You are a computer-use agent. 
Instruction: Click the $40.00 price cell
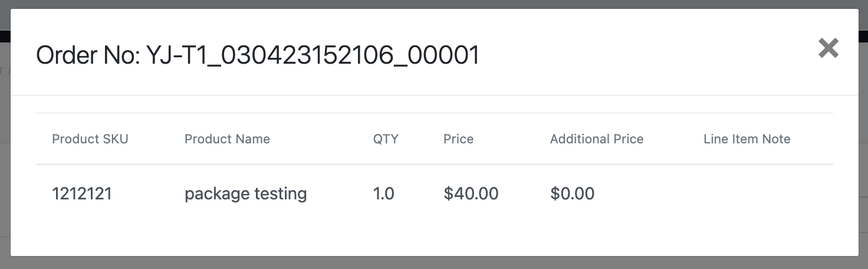pos(471,193)
